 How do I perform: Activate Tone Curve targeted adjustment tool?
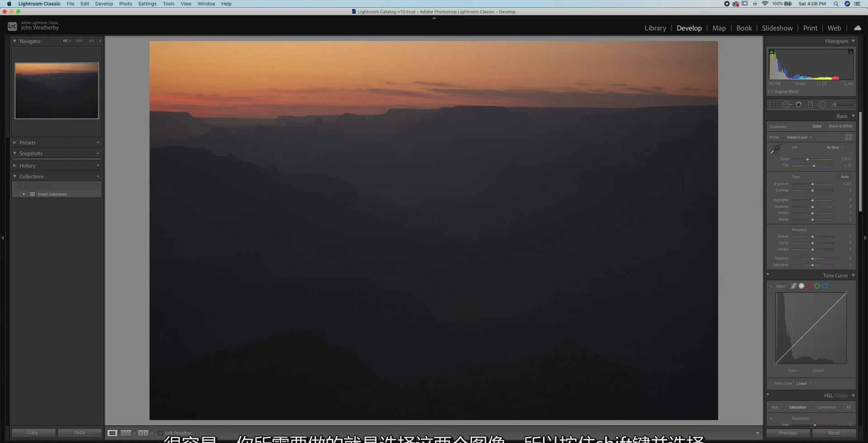[x=771, y=286]
